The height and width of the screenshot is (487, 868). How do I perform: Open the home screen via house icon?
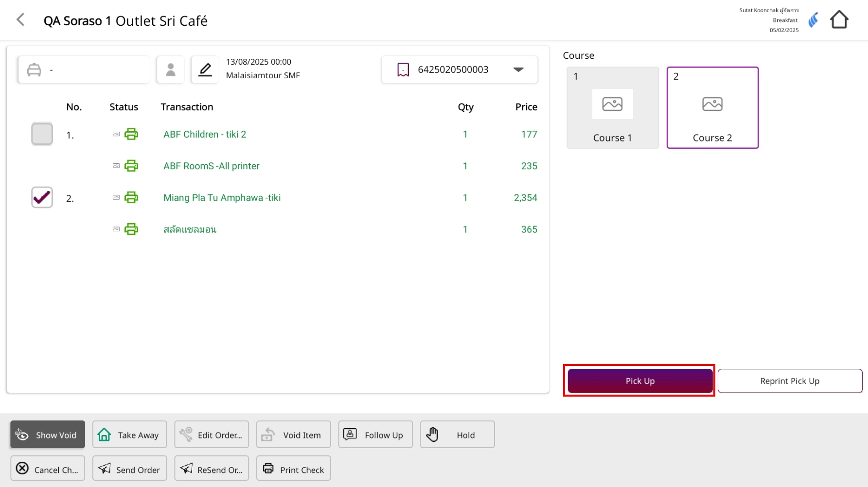[839, 20]
